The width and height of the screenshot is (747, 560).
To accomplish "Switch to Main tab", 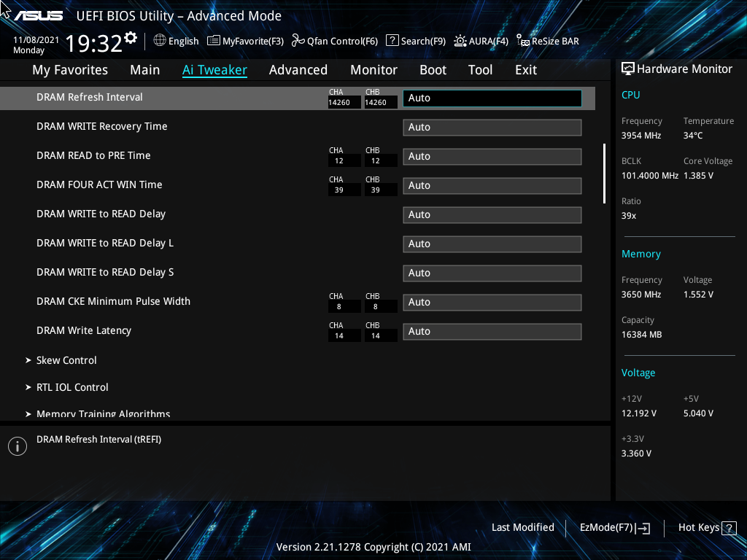I will pos(145,70).
